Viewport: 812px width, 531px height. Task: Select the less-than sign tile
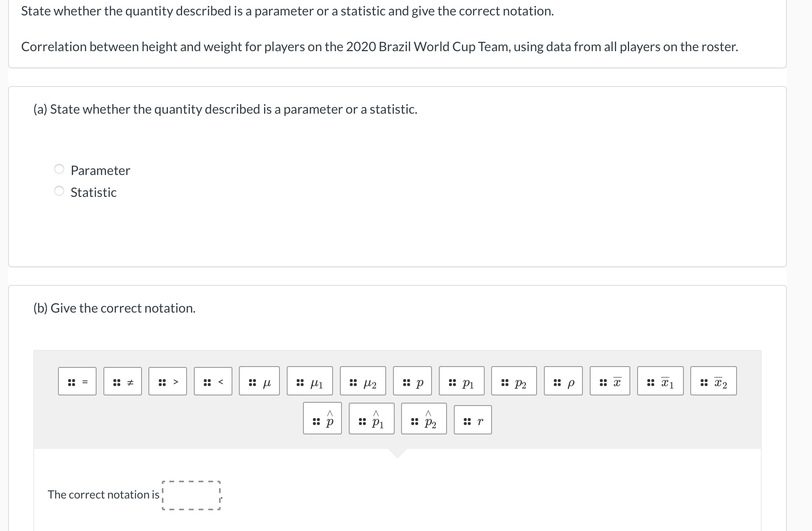213,382
